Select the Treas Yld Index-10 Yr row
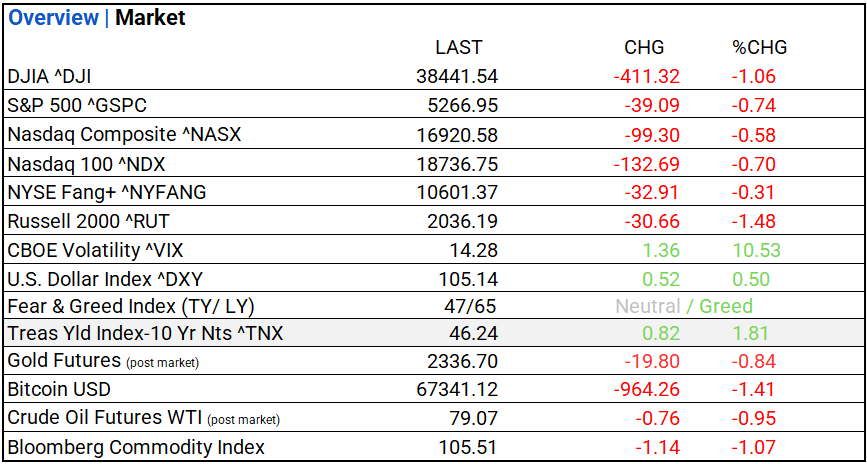The height and width of the screenshot is (464, 867). pos(145,334)
